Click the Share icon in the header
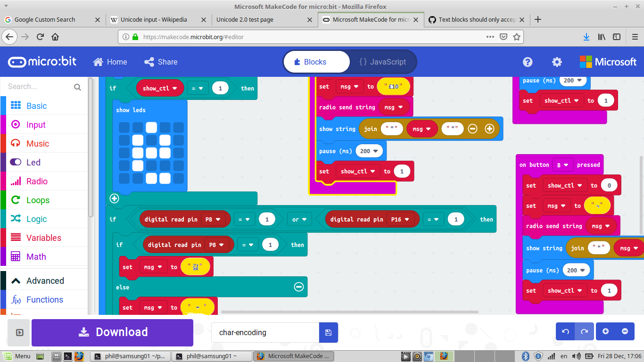644x362 pixels. (x=160, y=62)
